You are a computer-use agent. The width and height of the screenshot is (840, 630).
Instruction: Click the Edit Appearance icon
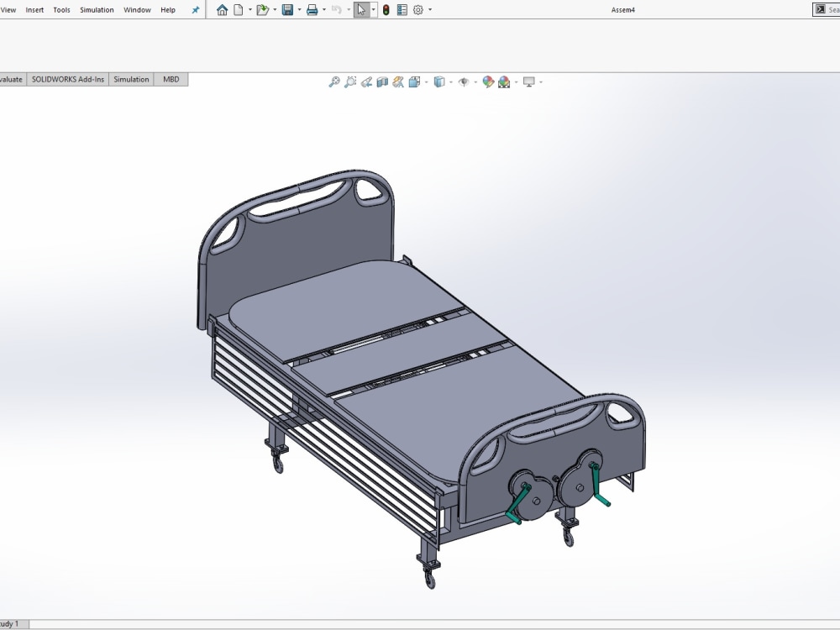coord(487,81)
